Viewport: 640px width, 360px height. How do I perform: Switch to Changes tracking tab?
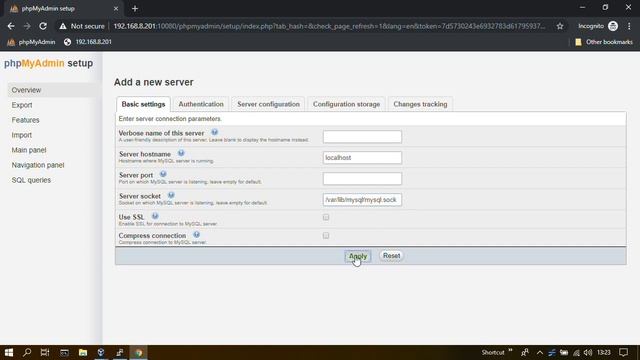click(420, 104)
